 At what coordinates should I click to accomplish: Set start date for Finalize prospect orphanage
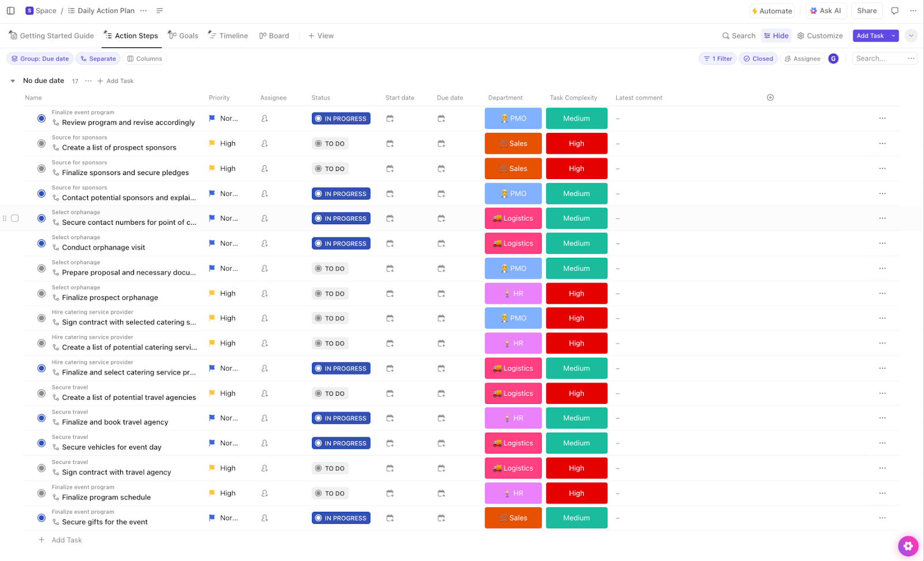pyautogui.click(x=390, y=293)
